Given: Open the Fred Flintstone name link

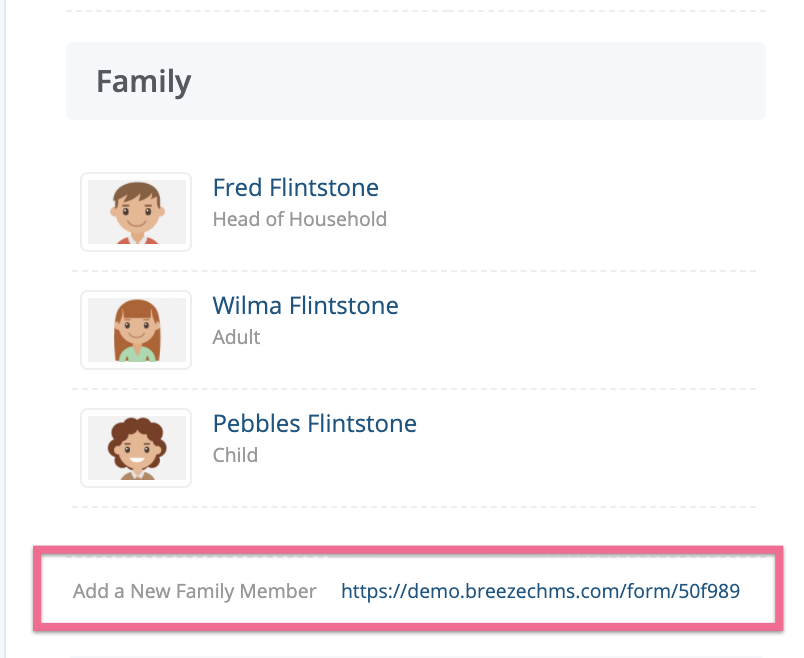Looking at the screenshot, I should 296,187.
